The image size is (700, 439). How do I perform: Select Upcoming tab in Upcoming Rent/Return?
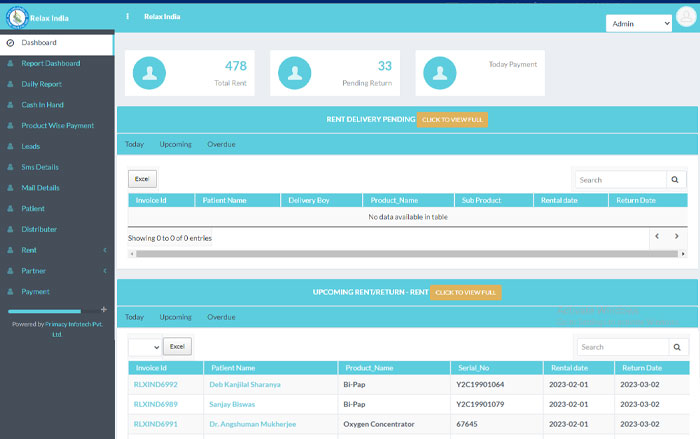coord(175,317)
